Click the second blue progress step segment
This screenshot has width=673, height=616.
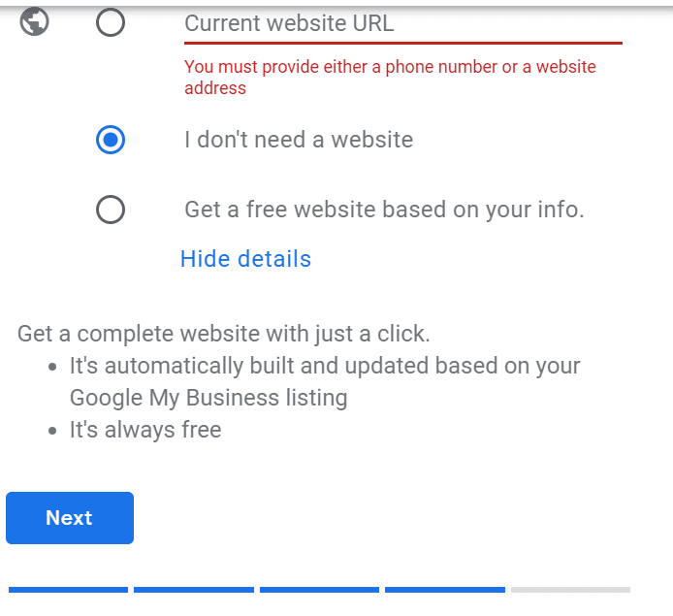click(x=194, y=590)
